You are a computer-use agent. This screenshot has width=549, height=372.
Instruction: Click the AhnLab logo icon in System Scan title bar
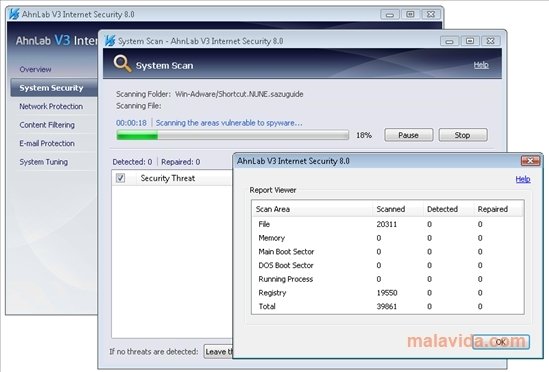pos(110,41)
